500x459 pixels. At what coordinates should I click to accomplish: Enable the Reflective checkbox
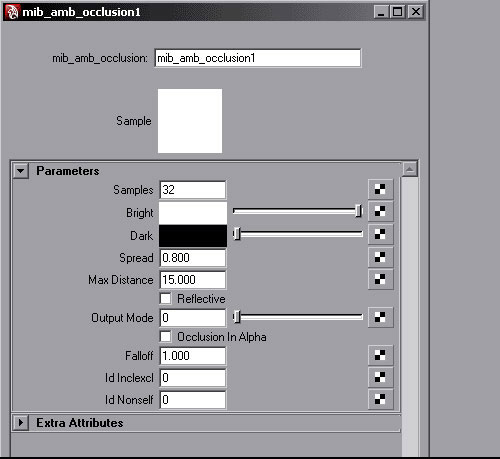tap(166, 298)
